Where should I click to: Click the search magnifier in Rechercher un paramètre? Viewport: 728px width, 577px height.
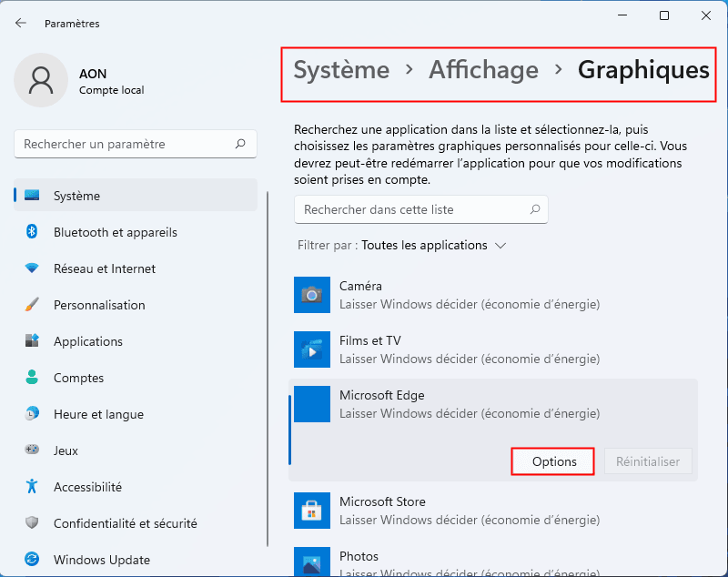point(240,144)
